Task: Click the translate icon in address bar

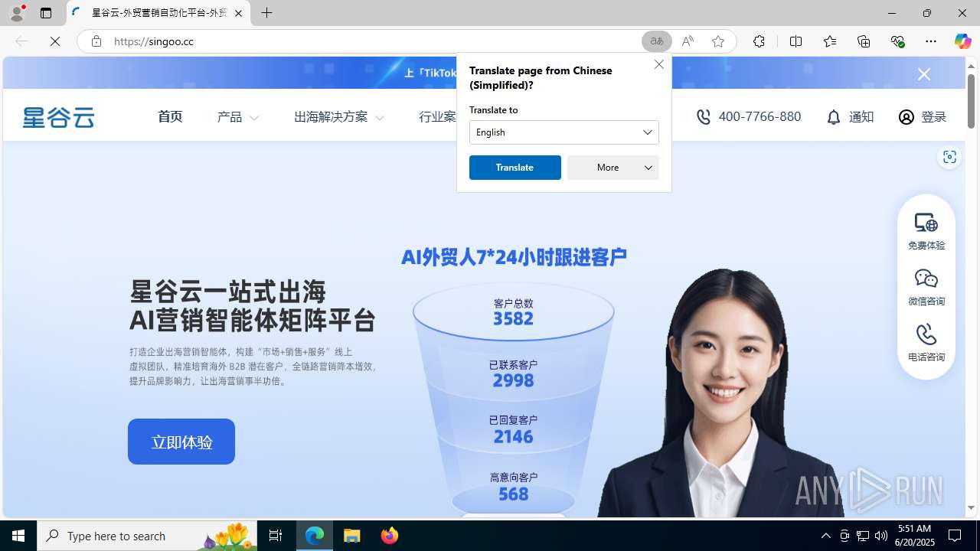Action: pyautogui.click(x=656, y=41)
